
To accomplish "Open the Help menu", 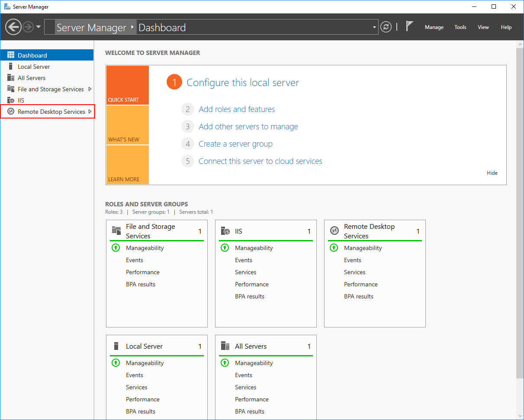I will click(x=506, y=27).
